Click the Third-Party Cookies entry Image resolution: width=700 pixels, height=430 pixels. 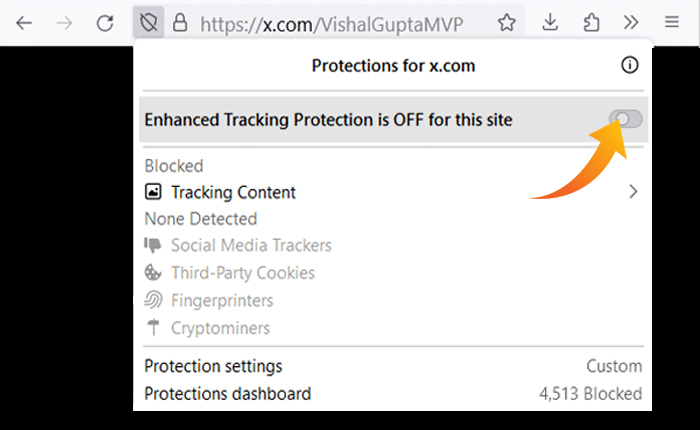click(x=242, y=273)
